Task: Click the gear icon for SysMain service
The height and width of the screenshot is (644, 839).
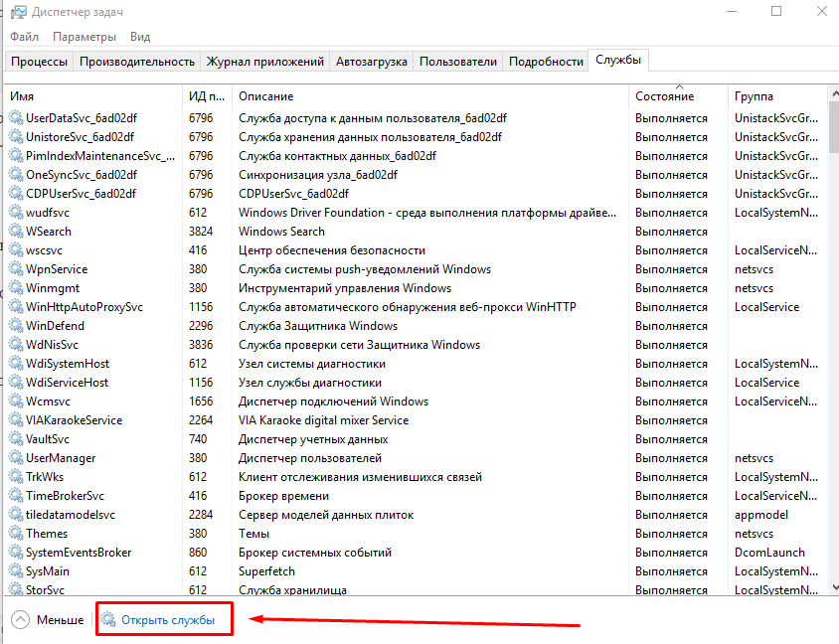Action: (16, 571)
